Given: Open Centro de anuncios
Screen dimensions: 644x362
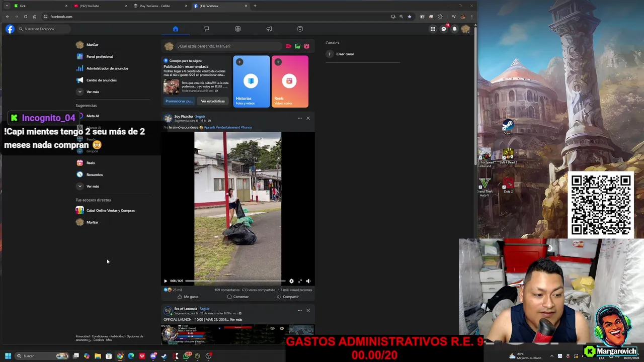Looking at the screenshot, I should coord(113,80).
